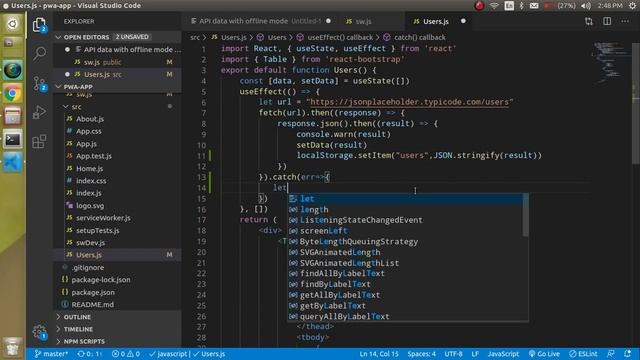Viewport: 640px width, 360px height.
Task: Change language mode JavaScript in status bar
Action: pyautogui.click(x=503, y=354)
